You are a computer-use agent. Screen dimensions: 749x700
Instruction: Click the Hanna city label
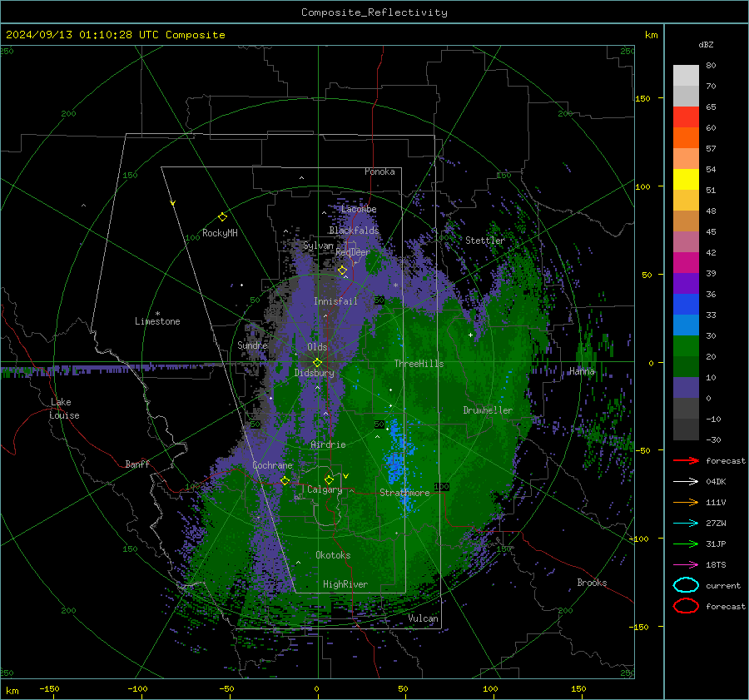click(x=582, y=371)
